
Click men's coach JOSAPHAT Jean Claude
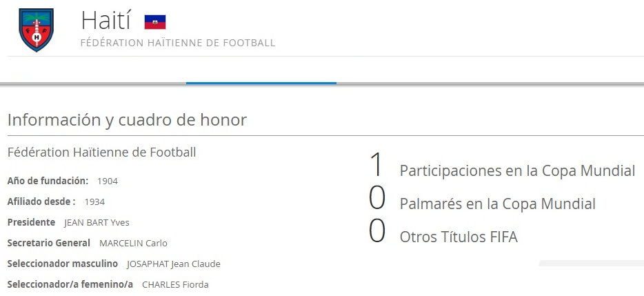click(173, 264)
